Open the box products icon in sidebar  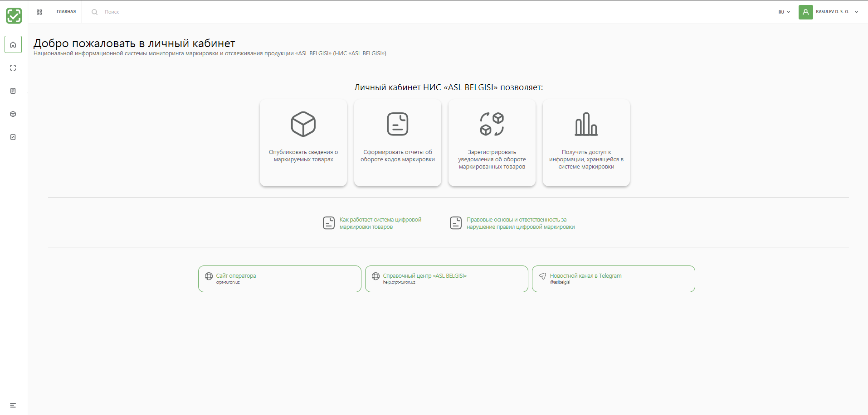point(13,114)
